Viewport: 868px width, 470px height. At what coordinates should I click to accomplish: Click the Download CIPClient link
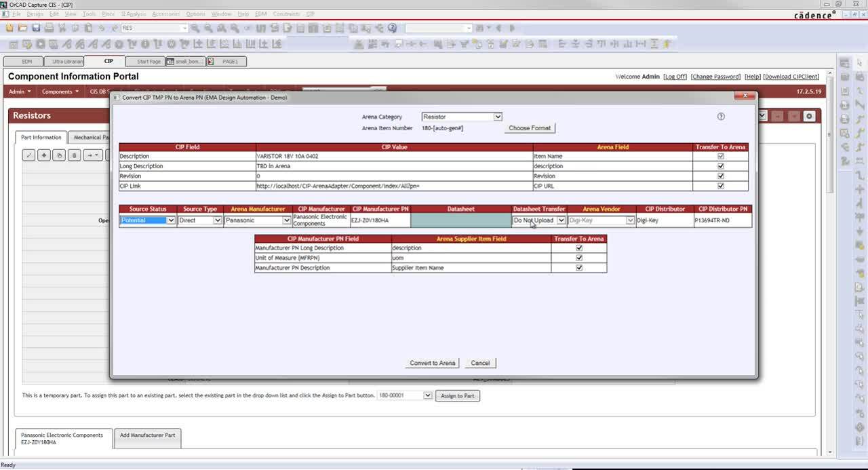[x=791, y=77]
